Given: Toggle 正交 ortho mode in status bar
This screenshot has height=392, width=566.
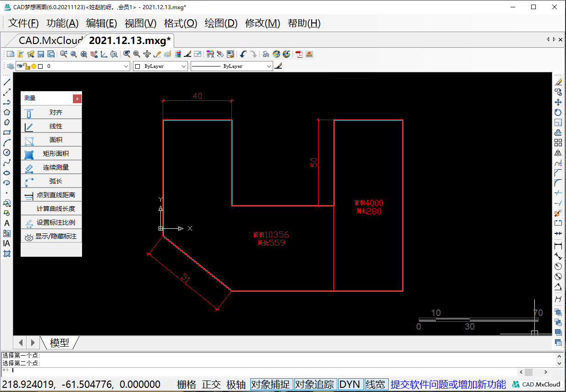Looking at the screenshot, I should pyautogui.click(x=211, y=384).
